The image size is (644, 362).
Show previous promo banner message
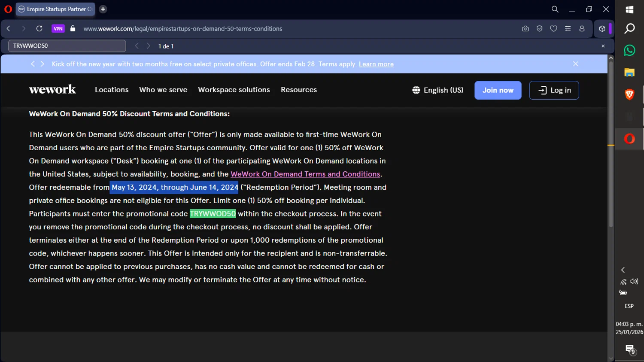click(33, 64)
